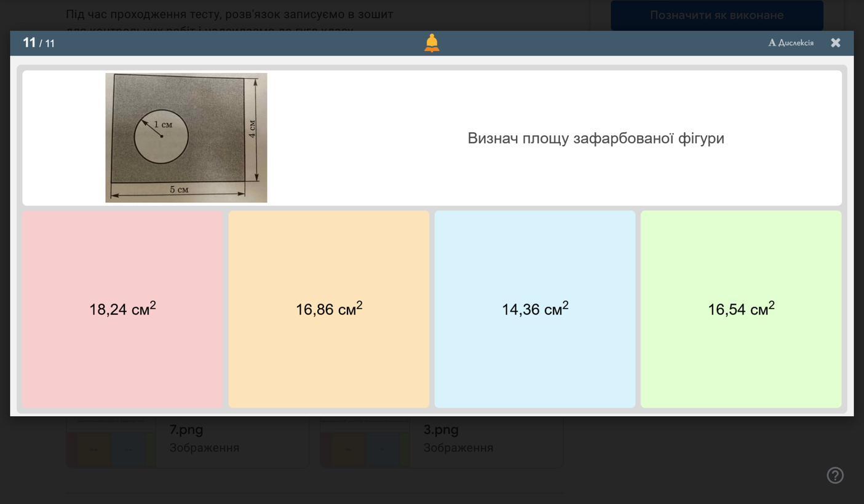This screenshot has width=864, height=504.
Task: Click the 5 см width label in diagram
Action: [179, 190]
